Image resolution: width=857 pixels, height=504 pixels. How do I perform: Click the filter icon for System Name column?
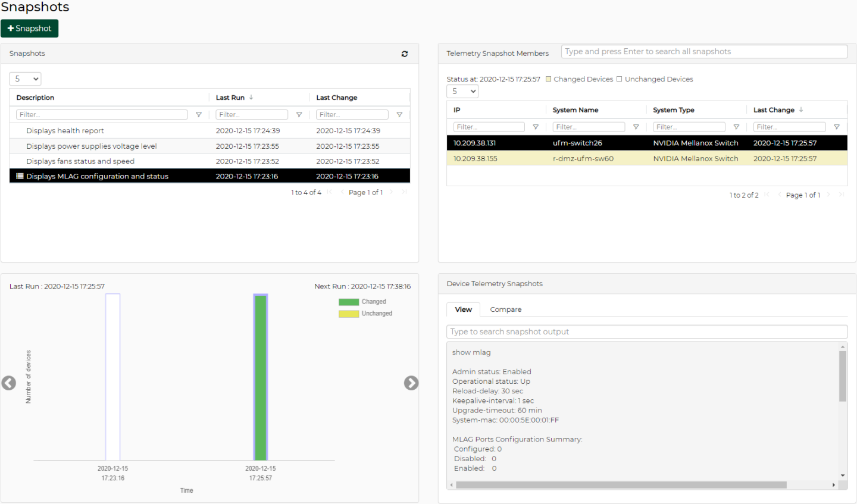tap(636, 127)
